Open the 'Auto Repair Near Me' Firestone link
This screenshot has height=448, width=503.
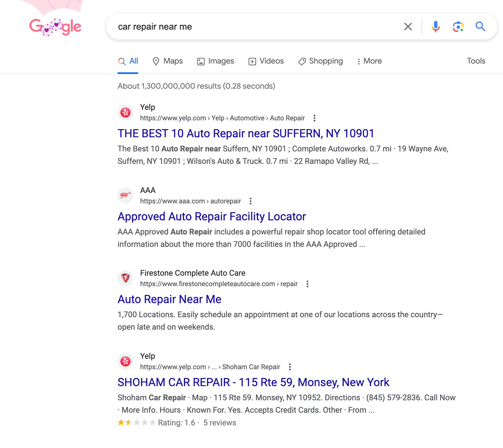[x=169, y=299]
